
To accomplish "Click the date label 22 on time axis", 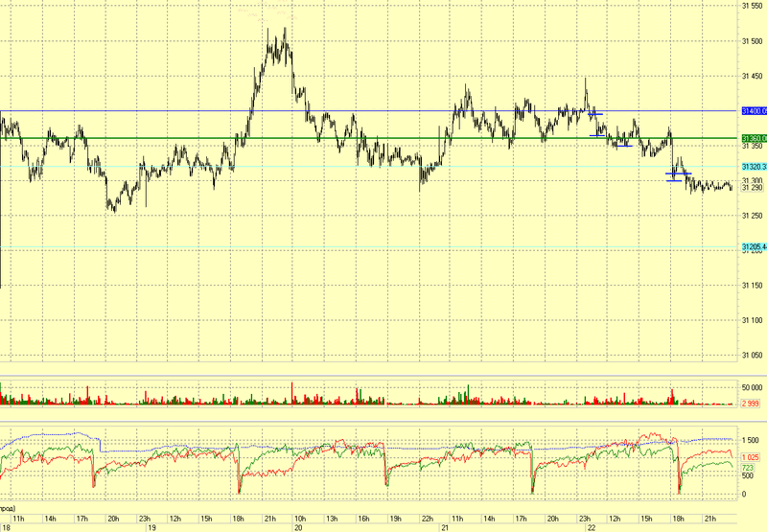I will [592, 528].
